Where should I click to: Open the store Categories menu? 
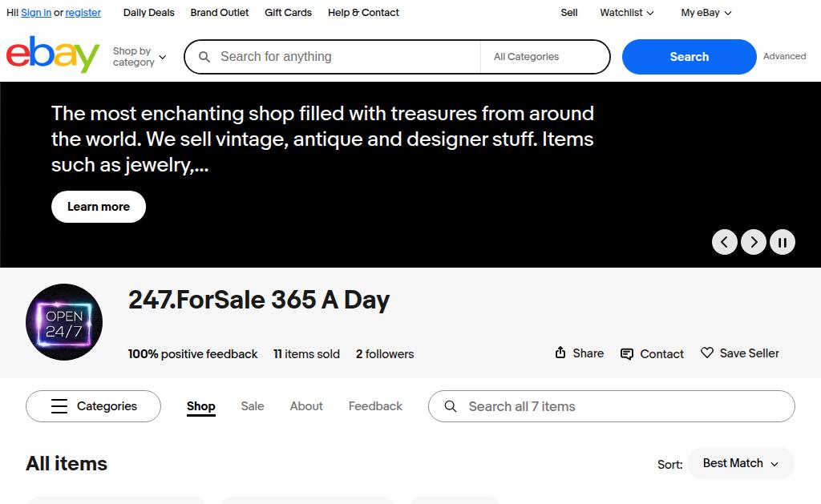(93, 406)
